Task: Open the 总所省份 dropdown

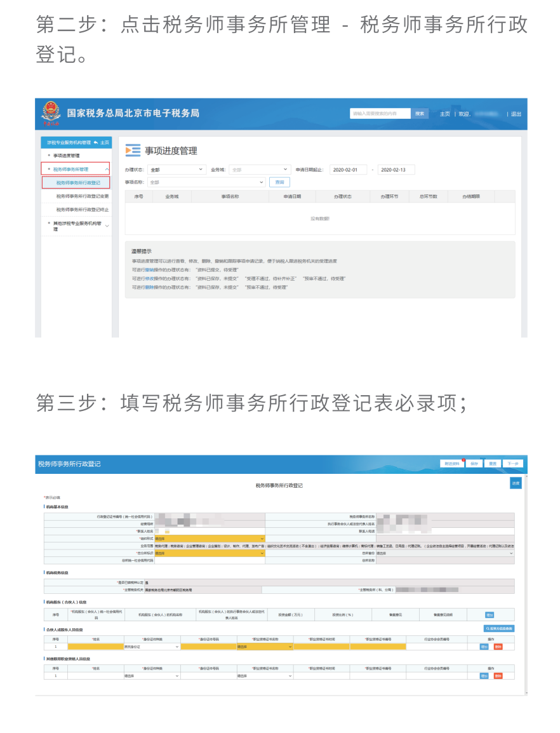Action: (444, 553)
